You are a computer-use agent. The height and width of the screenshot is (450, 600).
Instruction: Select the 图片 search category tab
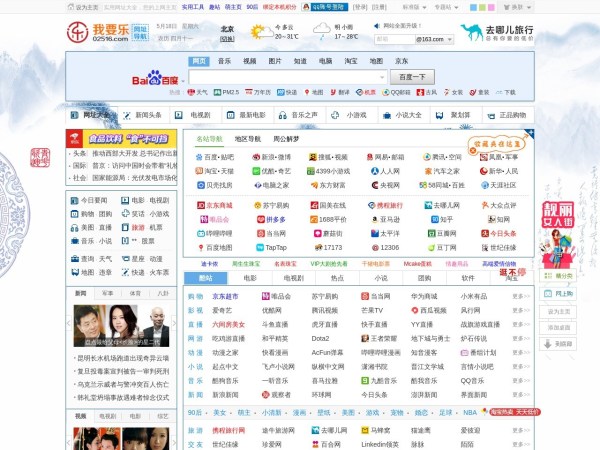tap(275, 61)
